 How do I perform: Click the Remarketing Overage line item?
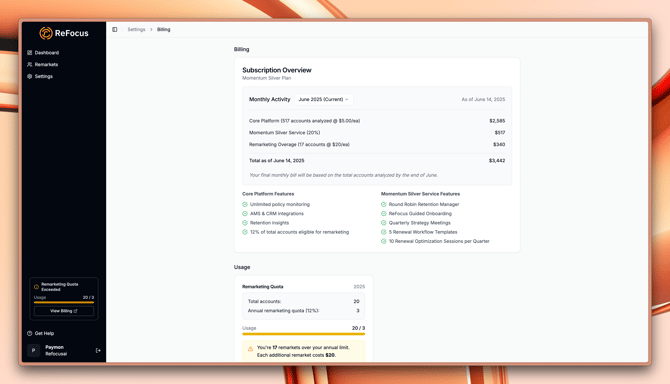299,144
